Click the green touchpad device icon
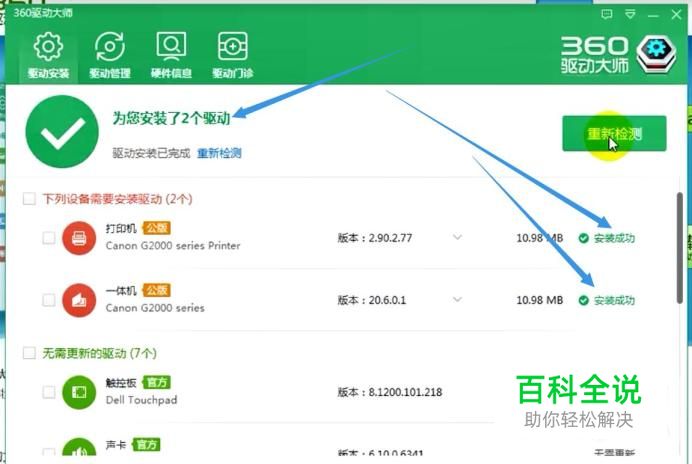 (79, 392)
